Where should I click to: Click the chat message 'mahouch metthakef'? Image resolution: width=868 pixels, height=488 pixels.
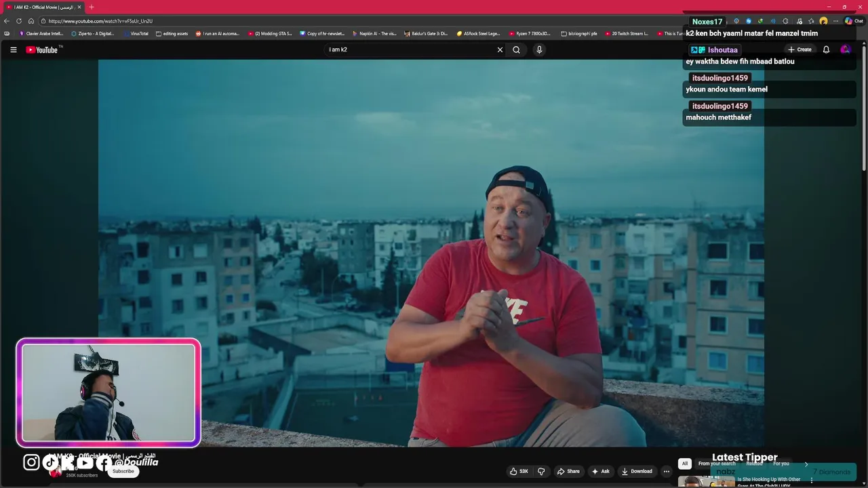(718, 117)
